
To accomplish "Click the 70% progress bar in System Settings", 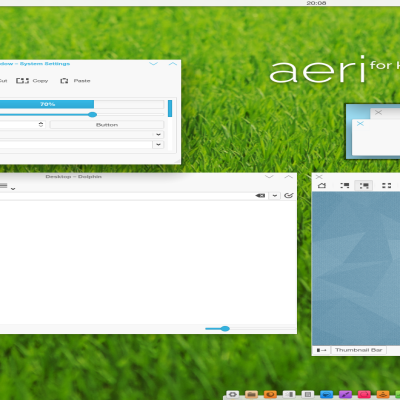I will 82,104.
